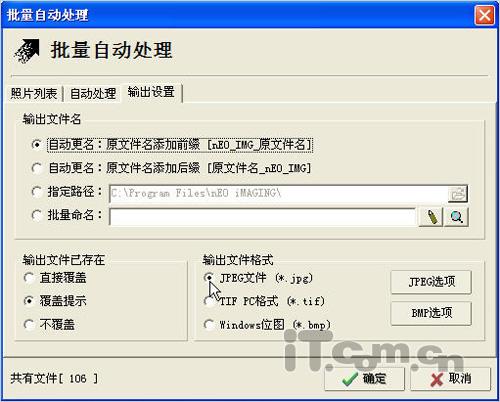Viewport: 500px width, 402px height.
Task: Open the BMP选项 settings button
Action: point(431,313)
